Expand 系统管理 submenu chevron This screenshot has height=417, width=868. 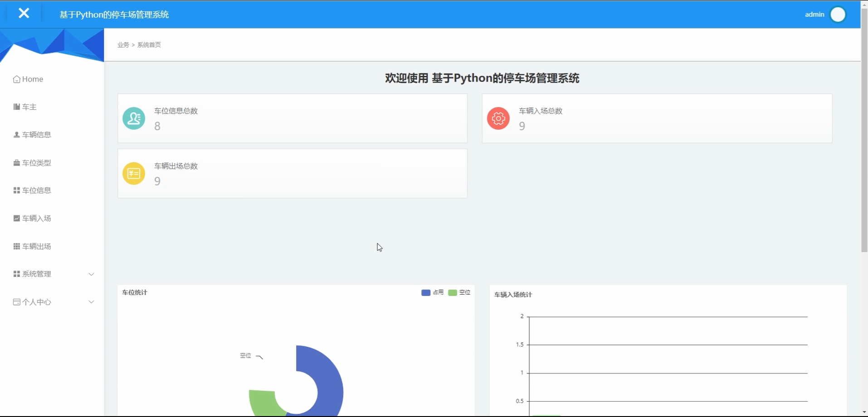[x=91, y=274]
